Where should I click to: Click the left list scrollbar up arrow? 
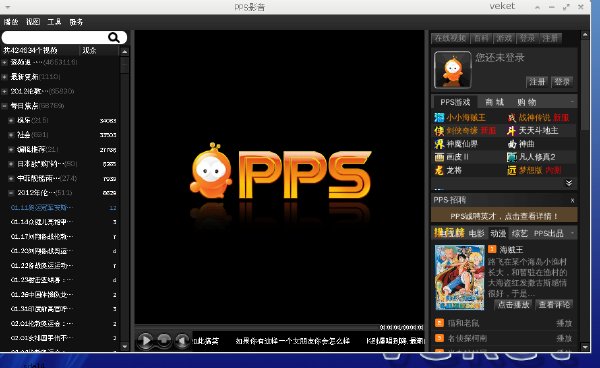(x=124, y=51)
